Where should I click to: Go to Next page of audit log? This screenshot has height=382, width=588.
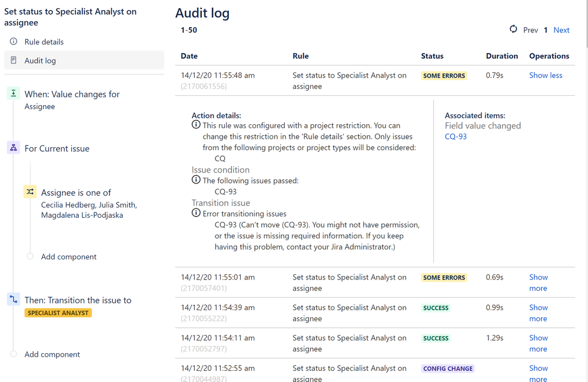562,30
